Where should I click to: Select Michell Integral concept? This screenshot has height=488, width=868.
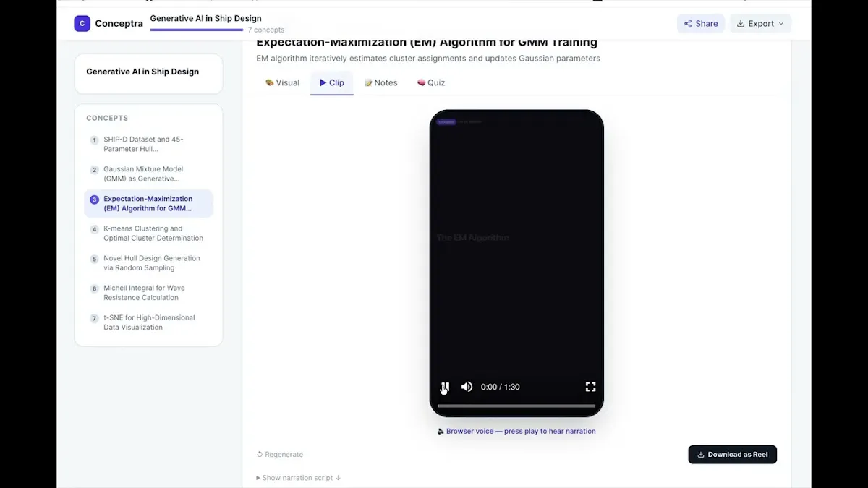point(148,292)
